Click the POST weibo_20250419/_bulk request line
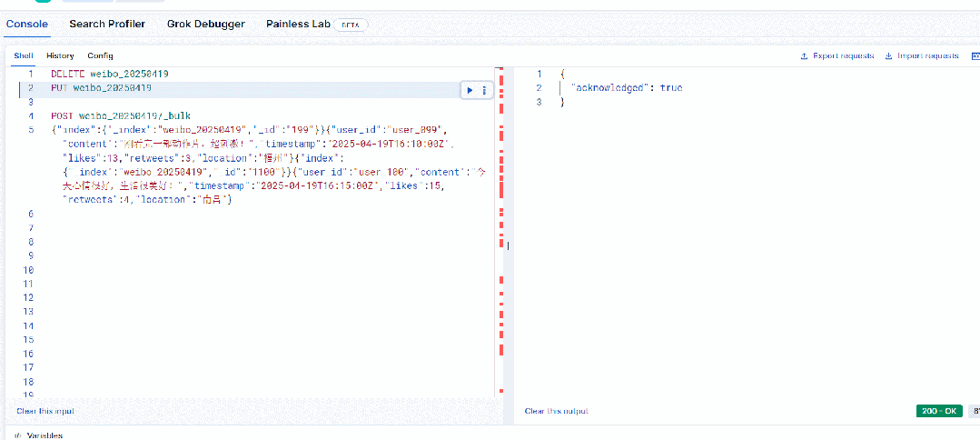This screenshot has height=440, width=980. 121,116
